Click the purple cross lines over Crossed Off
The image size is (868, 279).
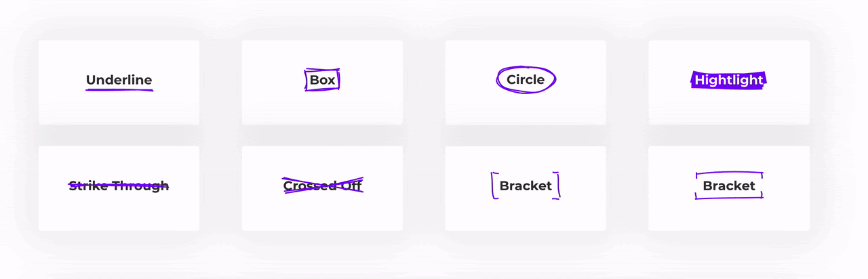[x=323, y=186]
